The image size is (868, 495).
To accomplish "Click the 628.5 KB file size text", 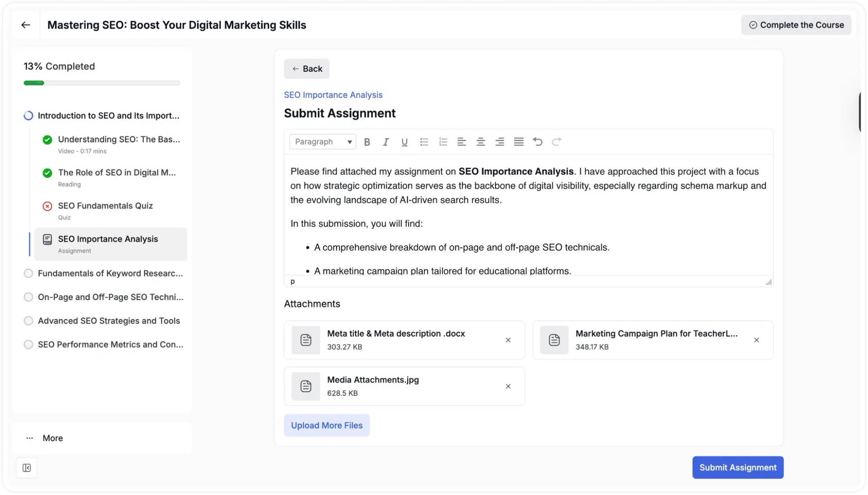I will (342, 393).
